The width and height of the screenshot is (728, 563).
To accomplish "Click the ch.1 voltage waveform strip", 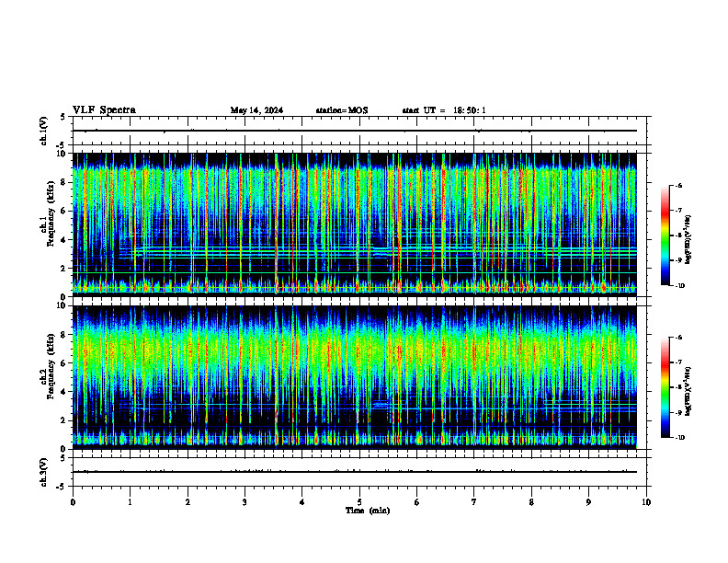I will click(x=359, y=131).
